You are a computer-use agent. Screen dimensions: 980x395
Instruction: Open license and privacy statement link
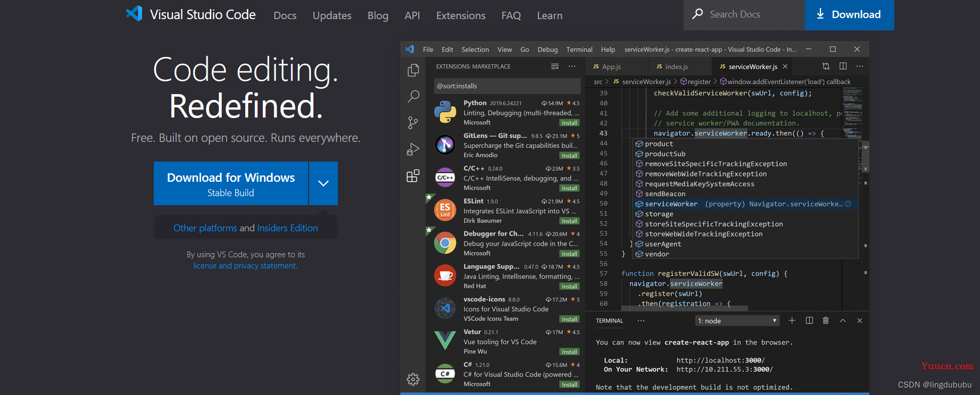point(245,266)
